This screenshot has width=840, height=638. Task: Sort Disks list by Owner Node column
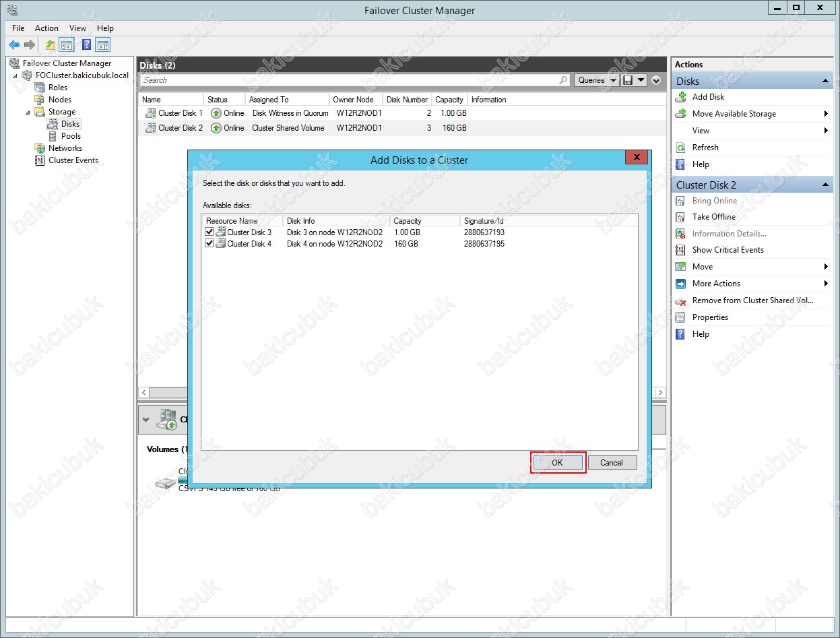[356, 100]
